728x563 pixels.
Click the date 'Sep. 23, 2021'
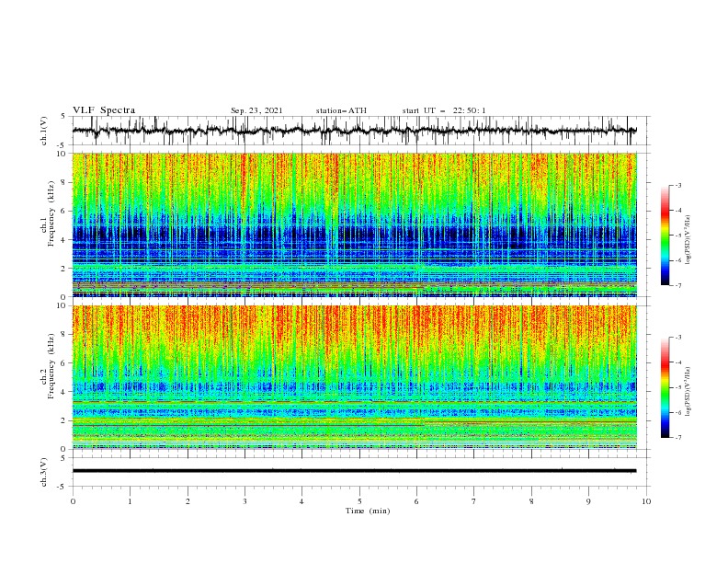(256, 110)
